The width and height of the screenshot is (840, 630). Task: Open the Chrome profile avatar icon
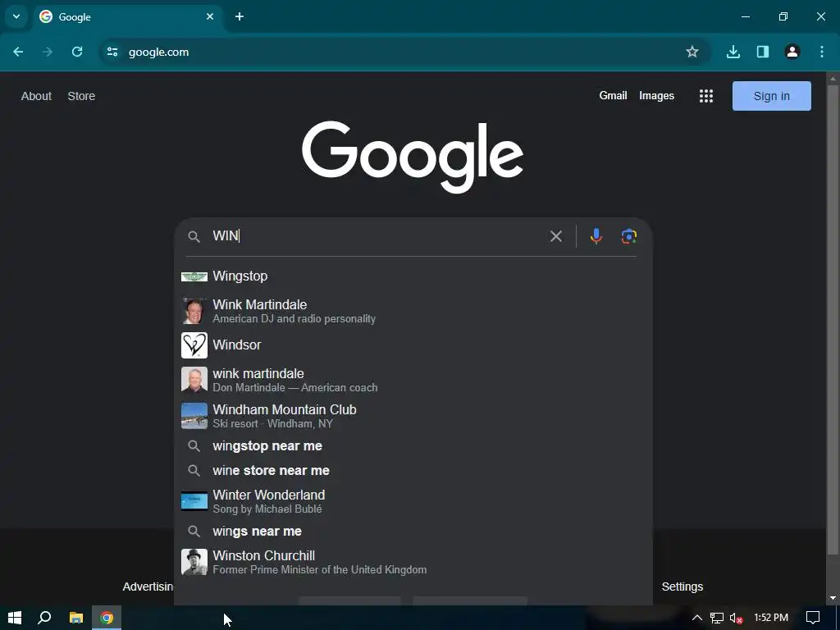[x=792, y=52]
